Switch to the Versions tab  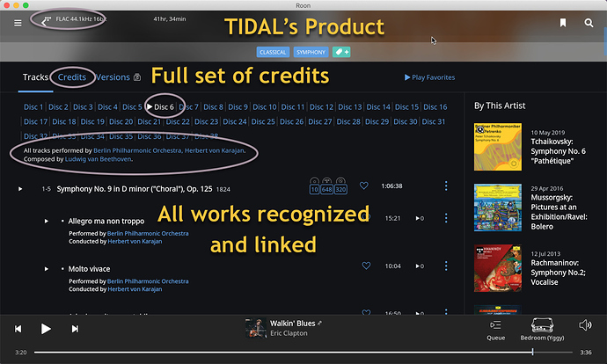113,77
